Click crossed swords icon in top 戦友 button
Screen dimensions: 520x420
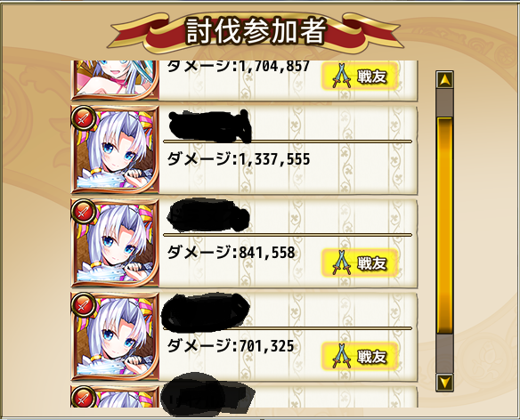click(x=342, y=77)
